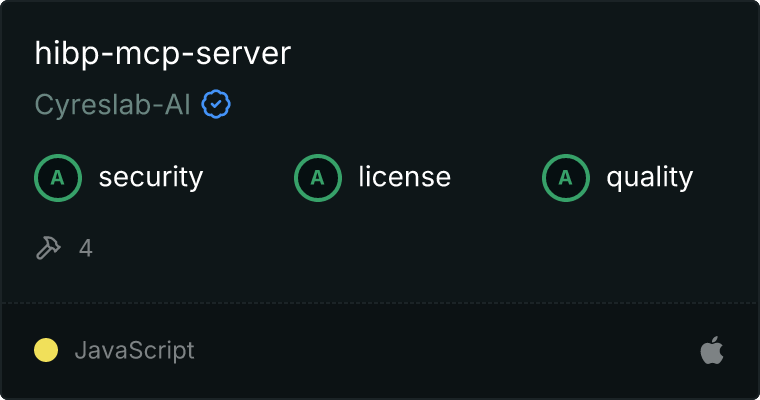
Task: Open the hibp-mcp-server title link
Action: [x=162, y=53]
